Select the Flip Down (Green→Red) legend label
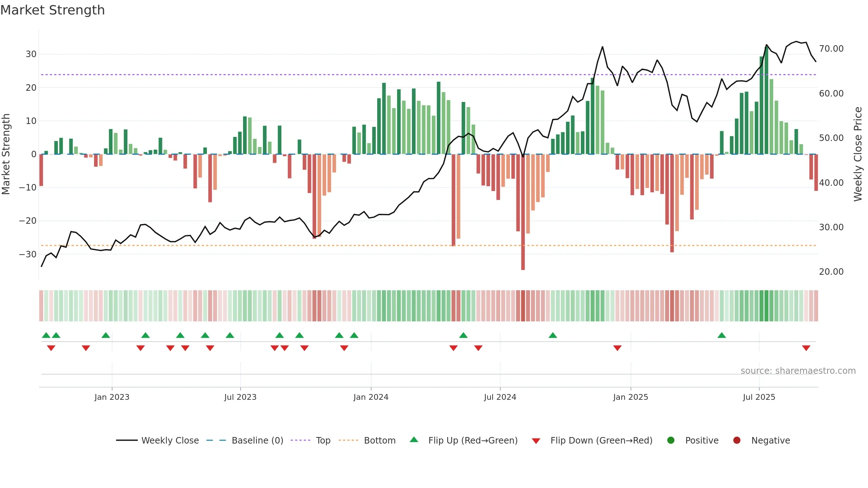 pyautogui.click(x=601, y=440)
